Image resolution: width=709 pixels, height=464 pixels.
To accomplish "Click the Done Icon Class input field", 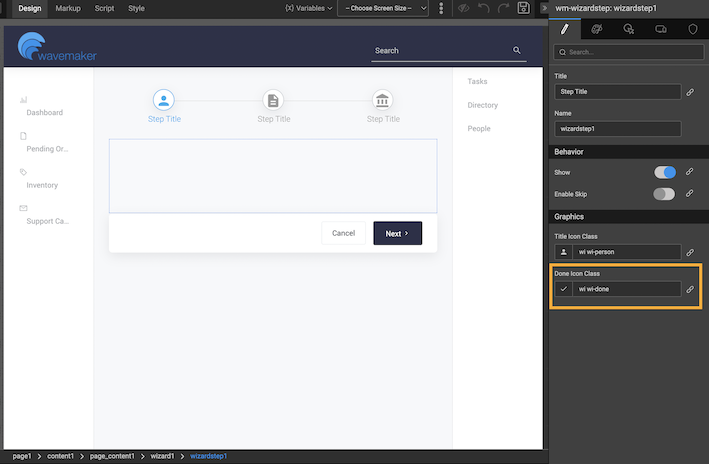I will [626, 289].
